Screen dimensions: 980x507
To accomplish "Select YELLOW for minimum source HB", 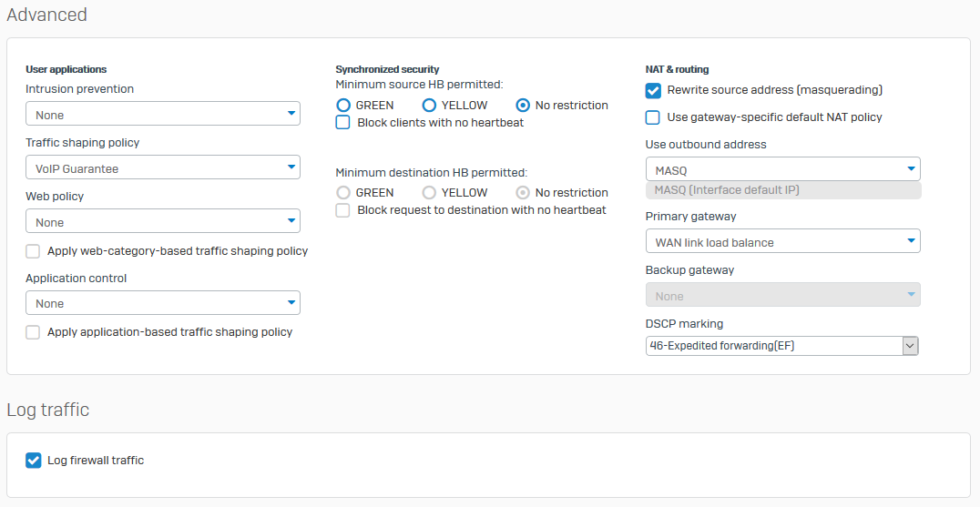I will [429, 105].
